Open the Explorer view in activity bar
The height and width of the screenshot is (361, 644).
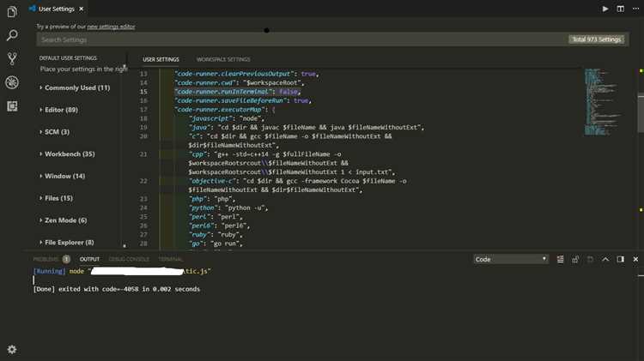pos(12,11)
